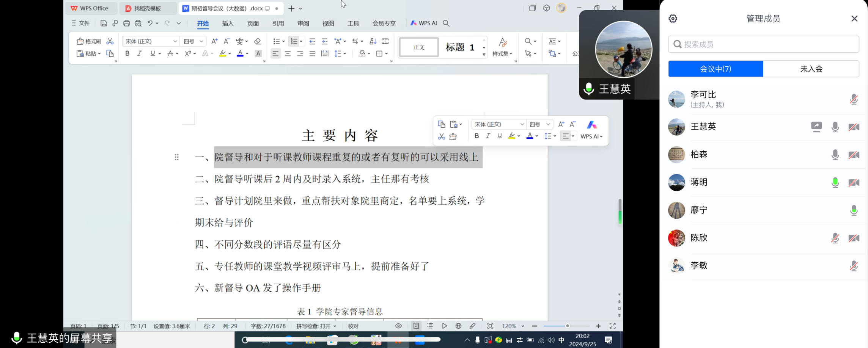Screen dimensions: 868x348
Task: Click the print icon in quick toolbar
Action: coord(126,24)
